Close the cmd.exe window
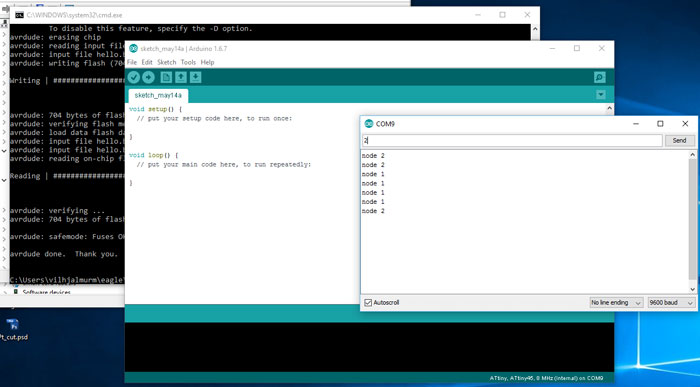This screenshot has height=387, width=700. [527, 15]
